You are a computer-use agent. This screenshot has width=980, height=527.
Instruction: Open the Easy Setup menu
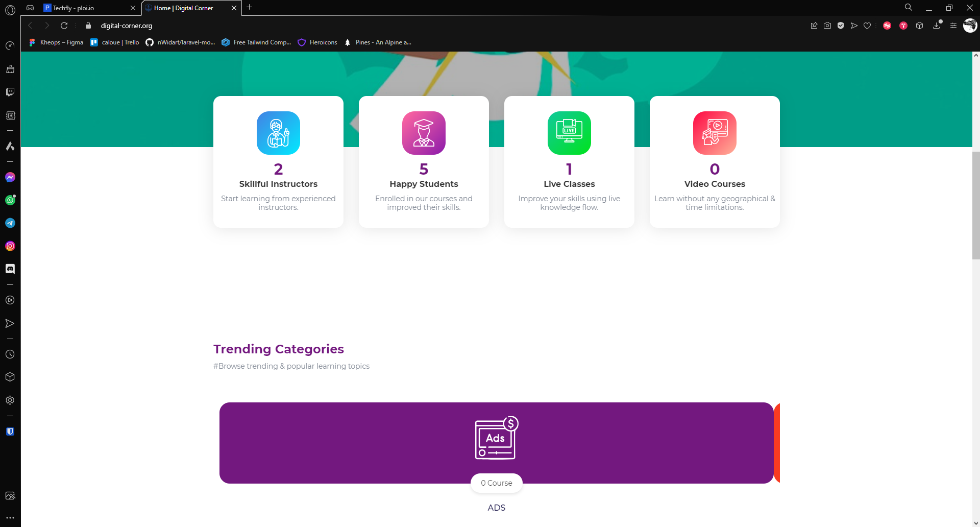[953, 26]
